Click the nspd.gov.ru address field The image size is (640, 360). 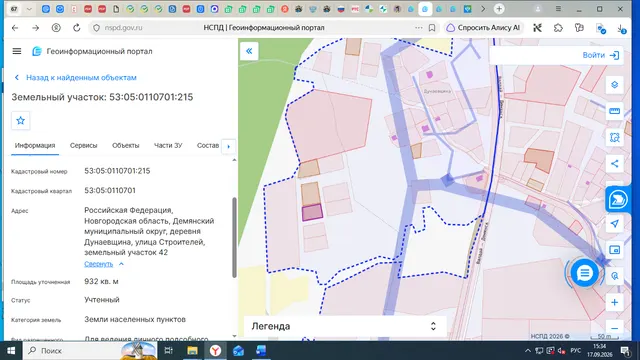pos(123,28)
